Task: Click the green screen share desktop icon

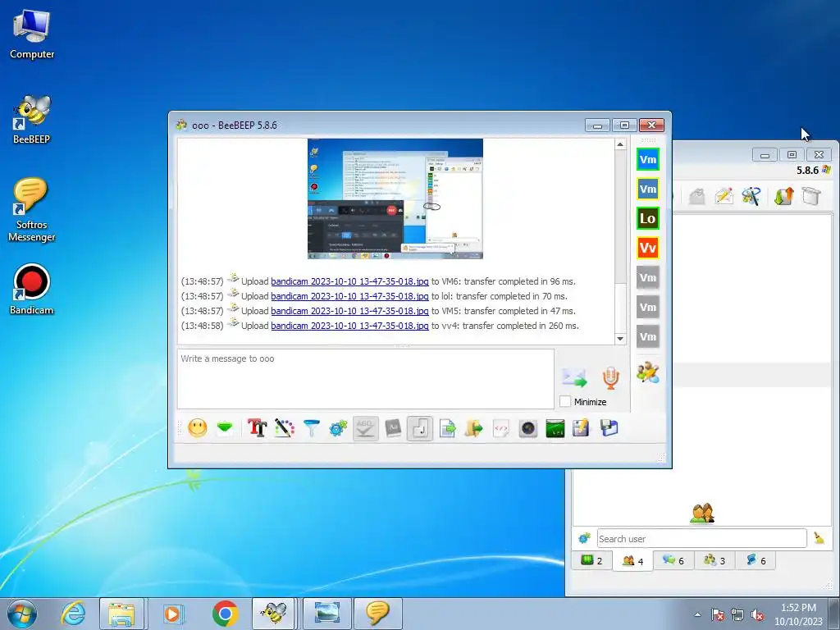Action: (555, 428)
